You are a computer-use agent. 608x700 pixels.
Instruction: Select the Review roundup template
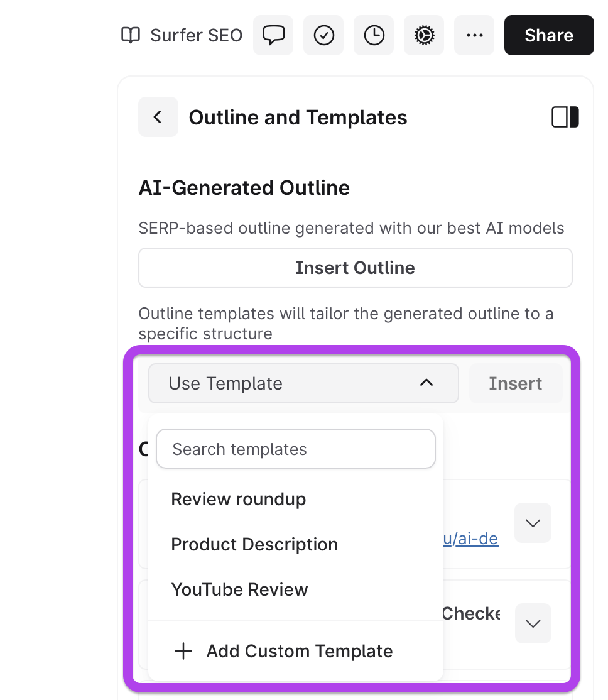point(239,499)
